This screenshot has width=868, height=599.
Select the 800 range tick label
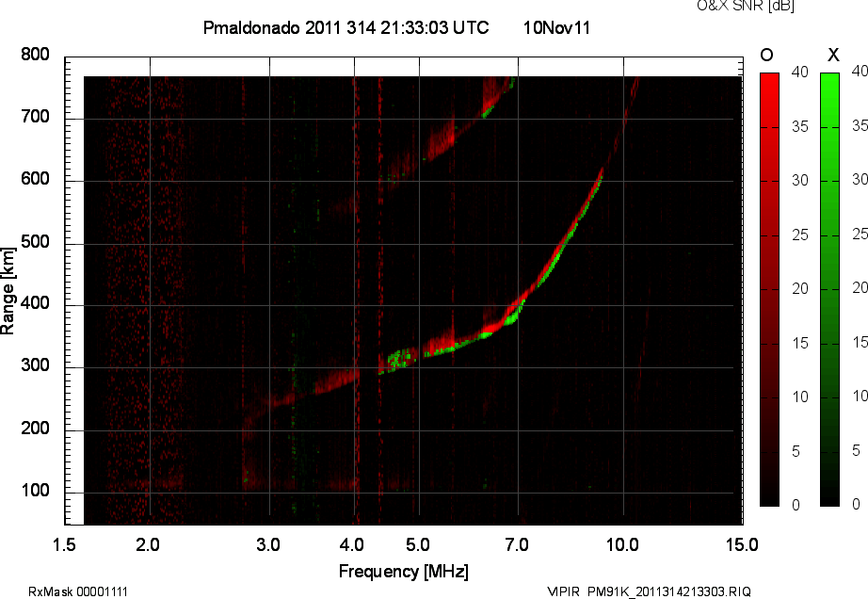(x=35, y=55)
